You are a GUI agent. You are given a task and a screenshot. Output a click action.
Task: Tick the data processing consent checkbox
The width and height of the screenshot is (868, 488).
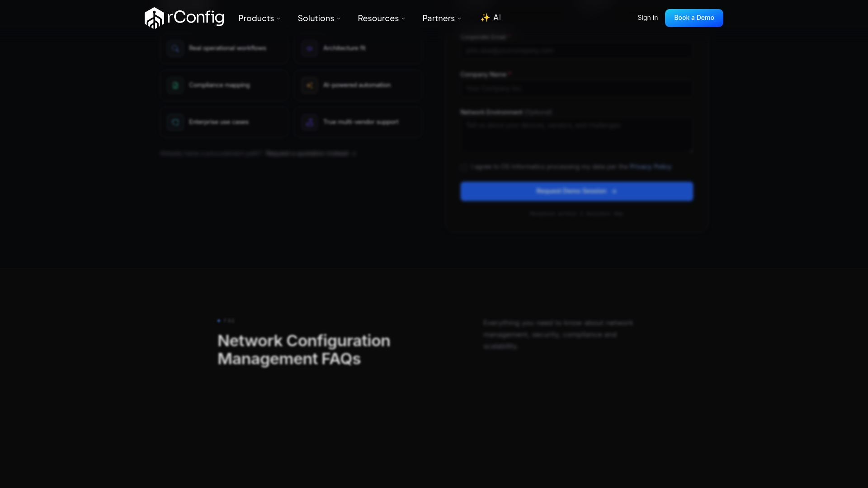point(464,167)
